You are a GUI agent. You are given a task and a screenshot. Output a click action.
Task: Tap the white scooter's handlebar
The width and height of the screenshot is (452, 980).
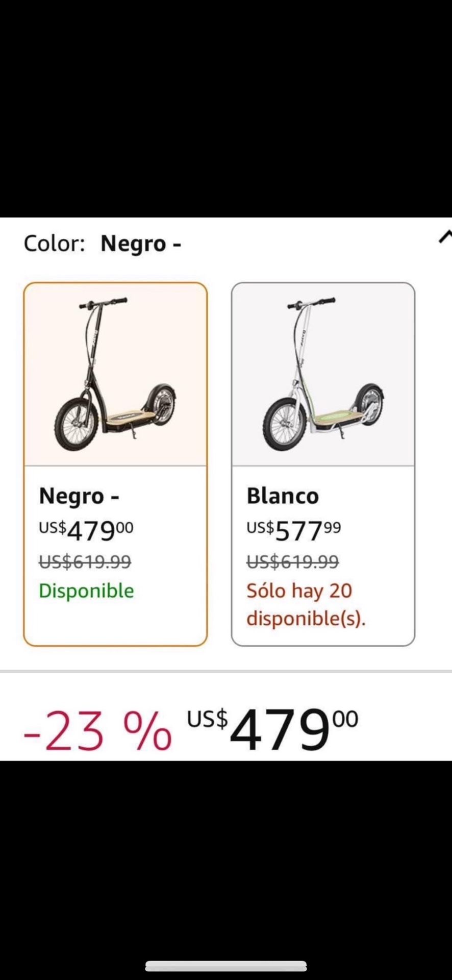pos(311,303)
